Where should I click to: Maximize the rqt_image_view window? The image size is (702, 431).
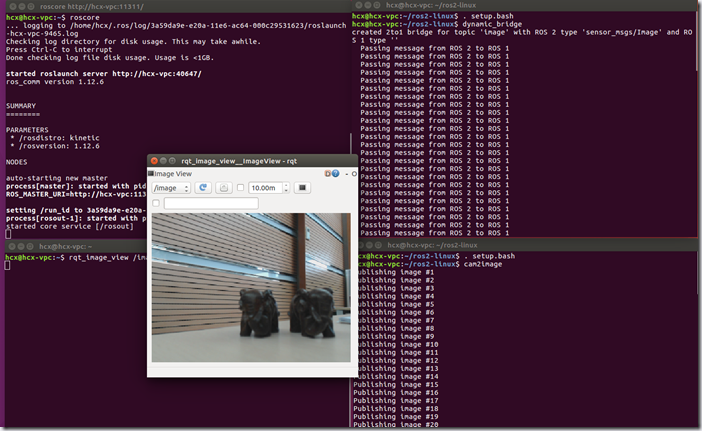(x=172, y=161)
